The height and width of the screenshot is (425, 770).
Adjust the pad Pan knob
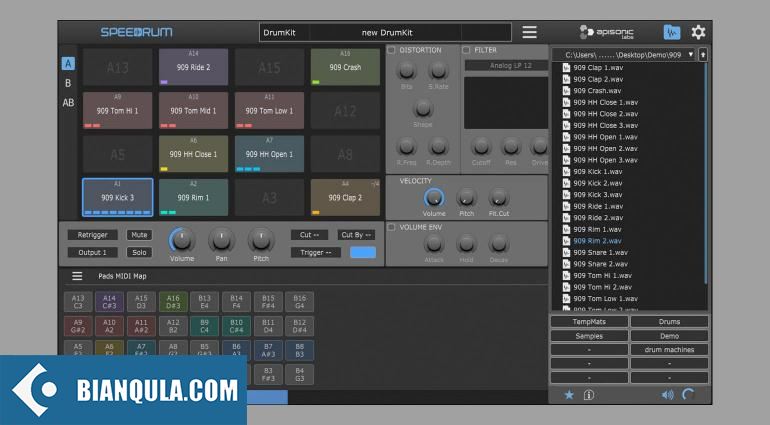[221, 240]
